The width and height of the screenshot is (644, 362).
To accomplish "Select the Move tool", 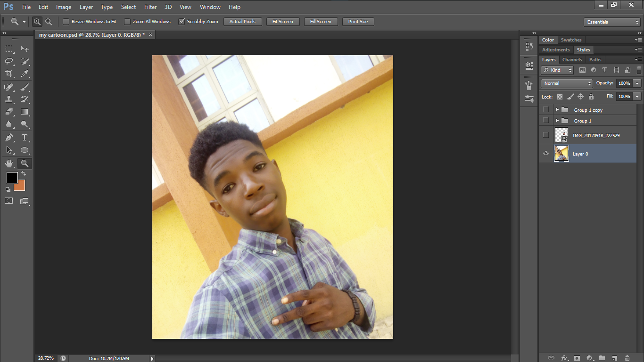I will pos(25,49).
